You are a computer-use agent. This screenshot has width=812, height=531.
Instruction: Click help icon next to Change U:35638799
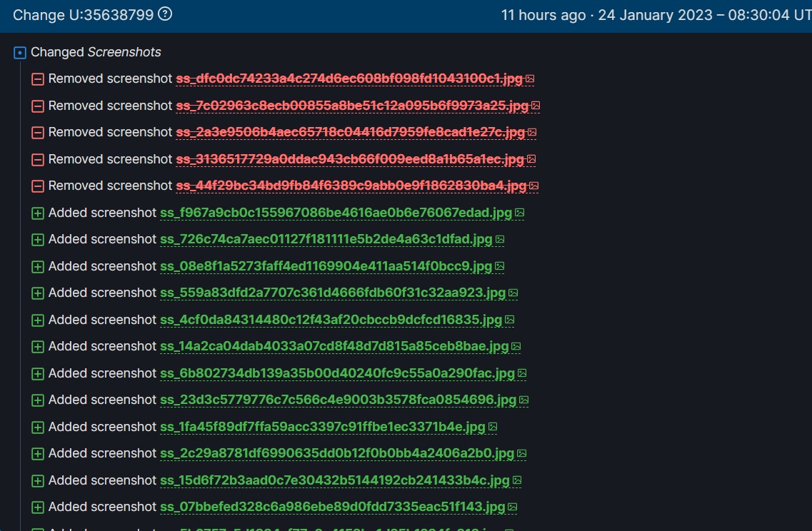(165, 14)
